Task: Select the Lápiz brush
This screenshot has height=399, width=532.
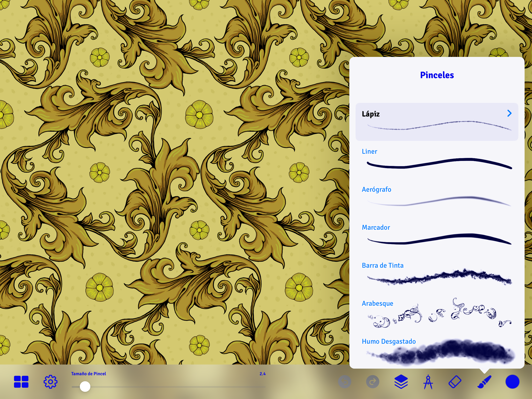Action: pyautogui.click(x=437, y=122)
